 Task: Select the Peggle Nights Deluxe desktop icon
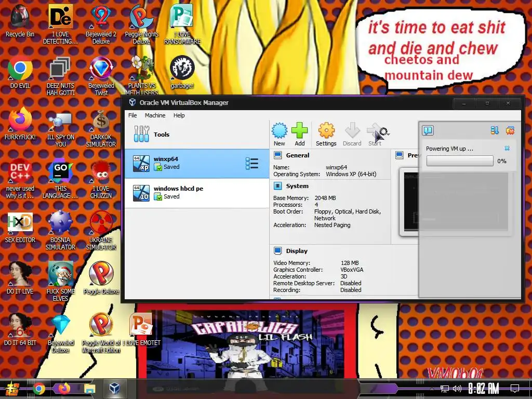point(141,24)
